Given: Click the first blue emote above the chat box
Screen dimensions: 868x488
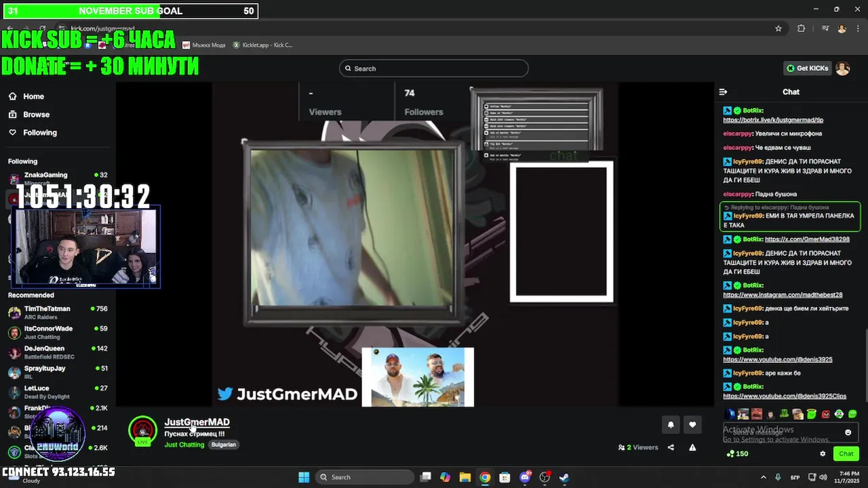Looking at the screenshot, I should pos(730,414).
